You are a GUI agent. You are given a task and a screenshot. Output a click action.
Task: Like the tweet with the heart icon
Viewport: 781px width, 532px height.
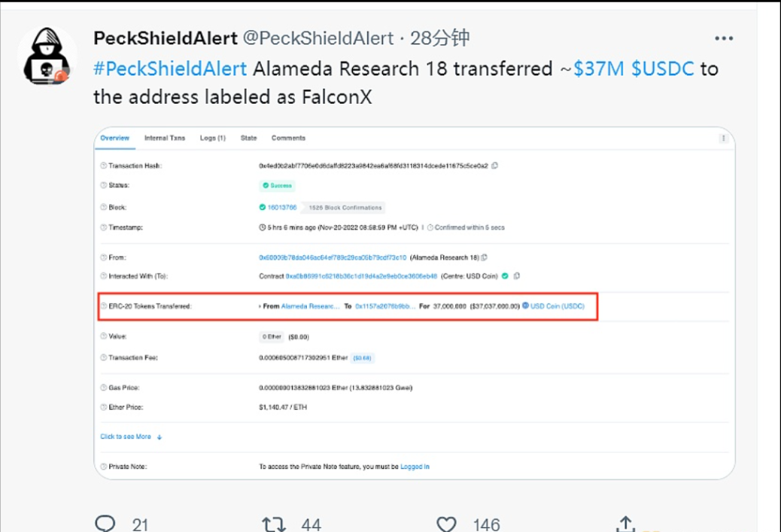pos(447,524)
